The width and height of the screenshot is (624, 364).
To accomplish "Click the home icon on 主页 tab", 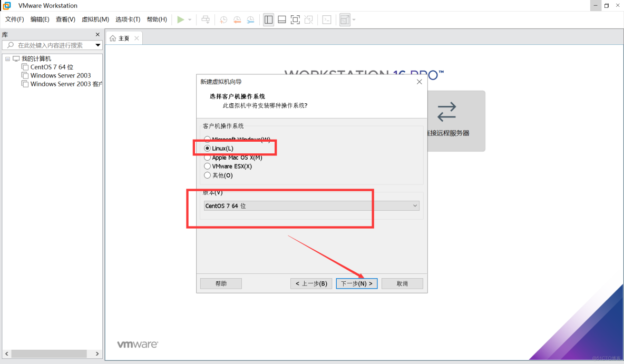I will [x=113, y=38].
